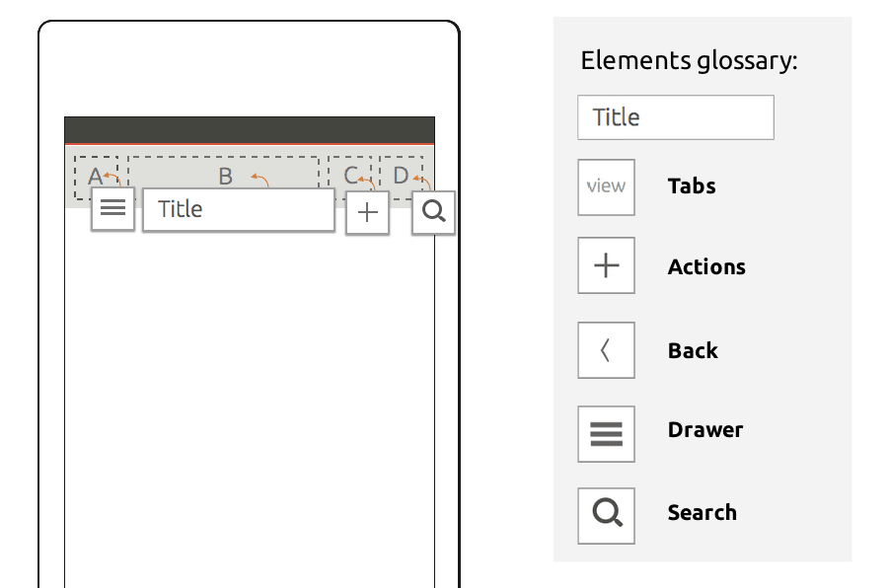
Task: Open the drawer hamburger icon in the phone header
Action: click(x=112, y=209)
